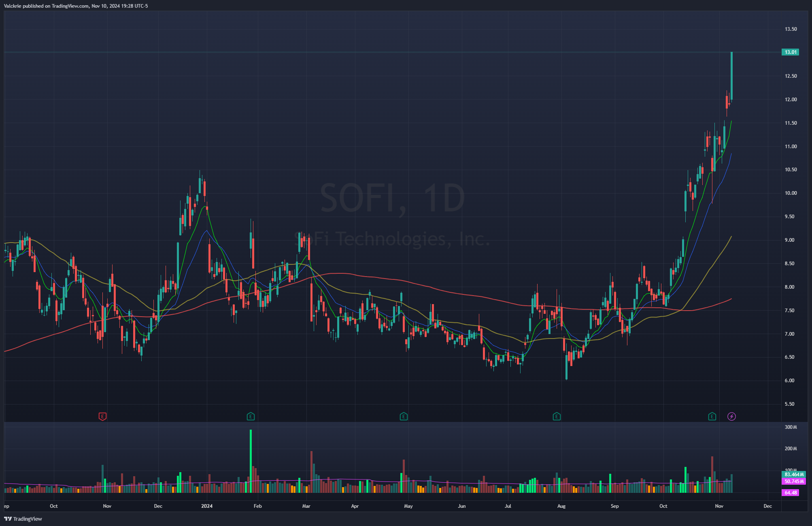
Task: Click the 6.00 price axis label
Action: pos(791,381)
